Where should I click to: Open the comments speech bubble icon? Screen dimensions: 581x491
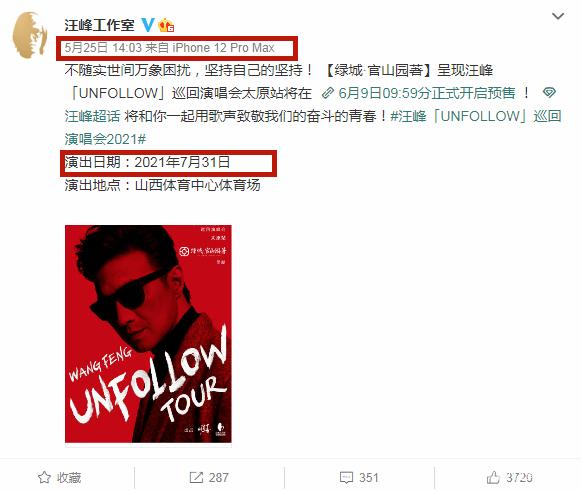(346, 477)
